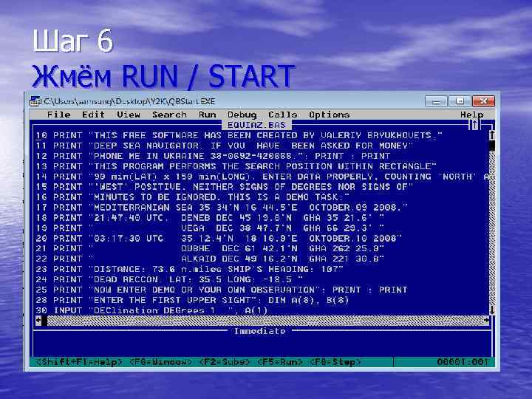Click the F6=Window status bar shortcut
This screenshot has height=399, width=532.
pos(161,362)
